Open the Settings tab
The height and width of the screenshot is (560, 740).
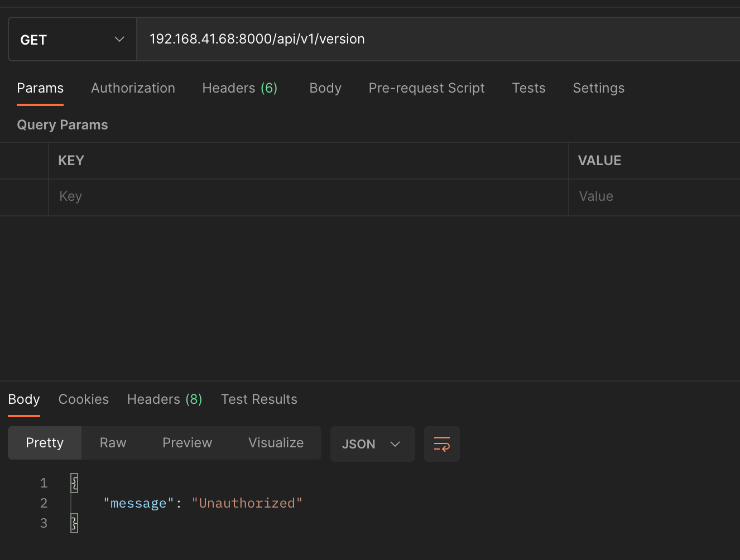pyautogui.click(x=599, y=88)
